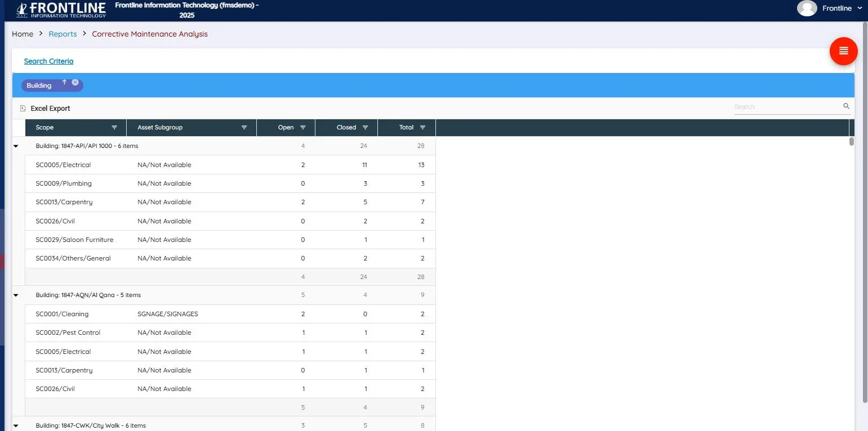
Task: Open the Asset Subgroup column filter icon
Action: point(243,127)
